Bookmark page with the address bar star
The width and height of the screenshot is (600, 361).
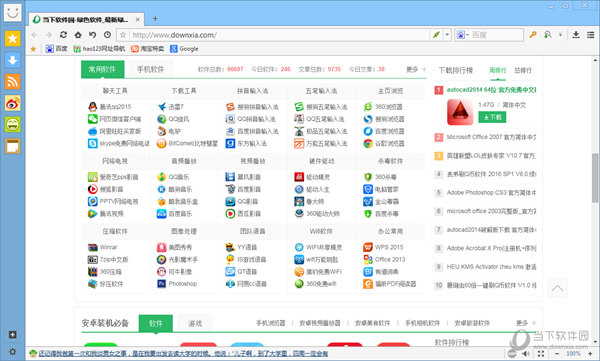(123, 35)
